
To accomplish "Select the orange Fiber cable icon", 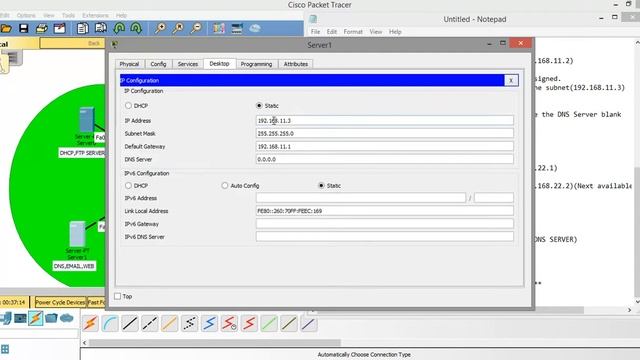I will click(x=169, y=324).
